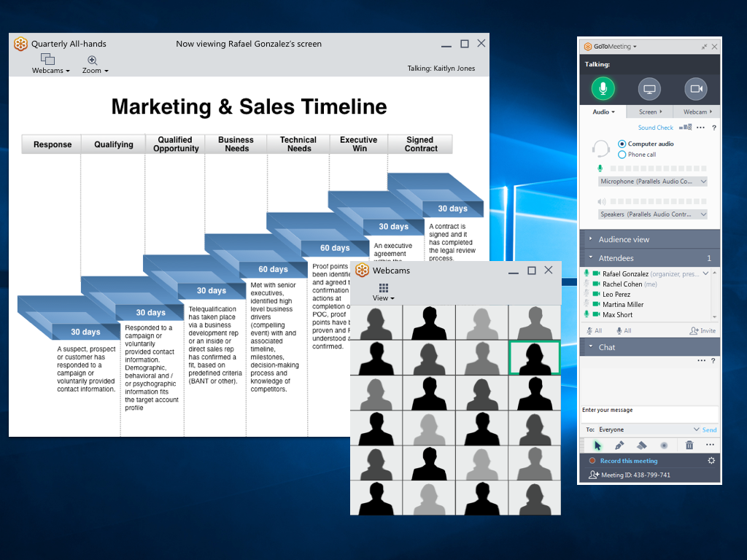The height and width of the screenshot is (560, 747).
Task: Collapse the Attendees section
Action: (x=650, y=258)
